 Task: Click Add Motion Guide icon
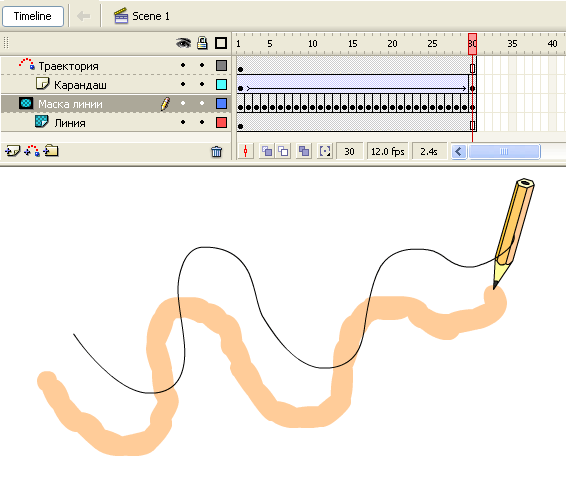32,151
